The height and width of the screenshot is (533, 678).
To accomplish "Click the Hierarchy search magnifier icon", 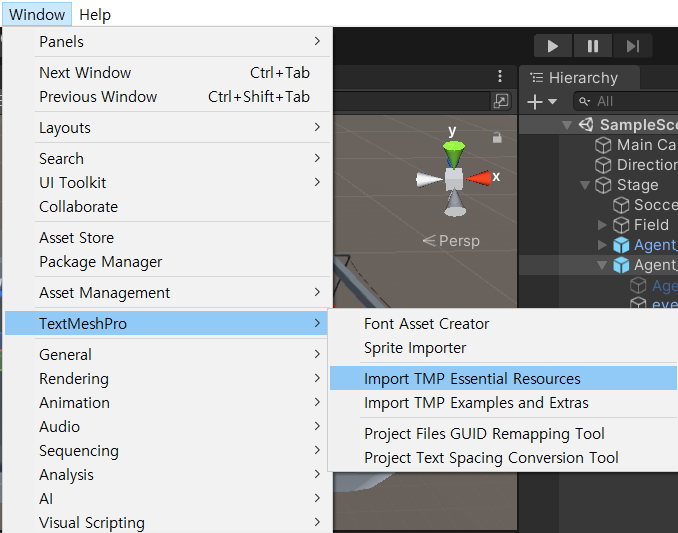I will tap(585, 102).
